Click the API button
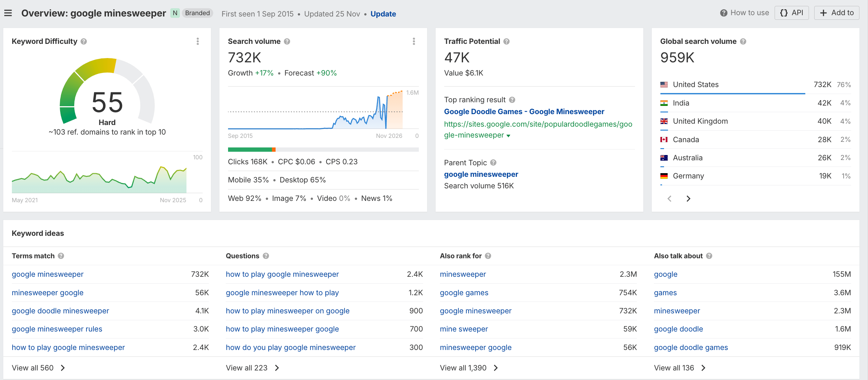The height and width of the screenshot is (380, 868). click(791, 13)
